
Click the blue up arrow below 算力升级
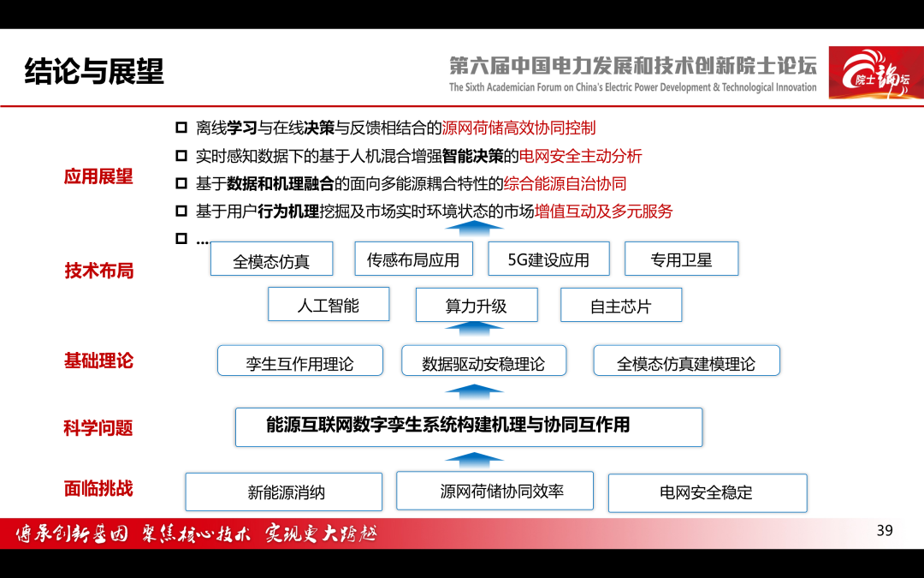[474, 329]
